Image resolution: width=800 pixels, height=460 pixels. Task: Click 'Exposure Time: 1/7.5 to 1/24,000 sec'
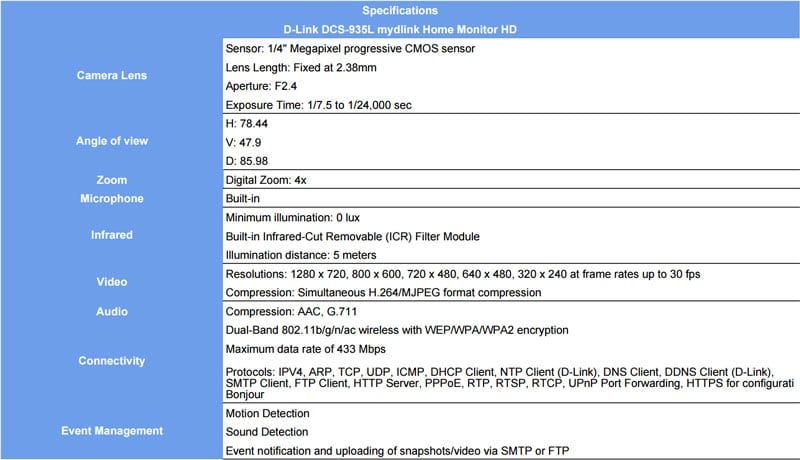tap(318, 105)
